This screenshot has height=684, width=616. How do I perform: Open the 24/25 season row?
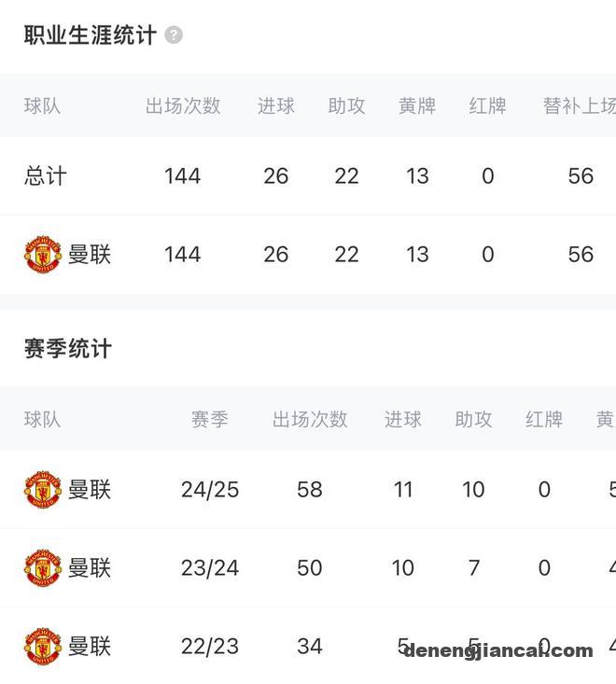pos(308,490)
